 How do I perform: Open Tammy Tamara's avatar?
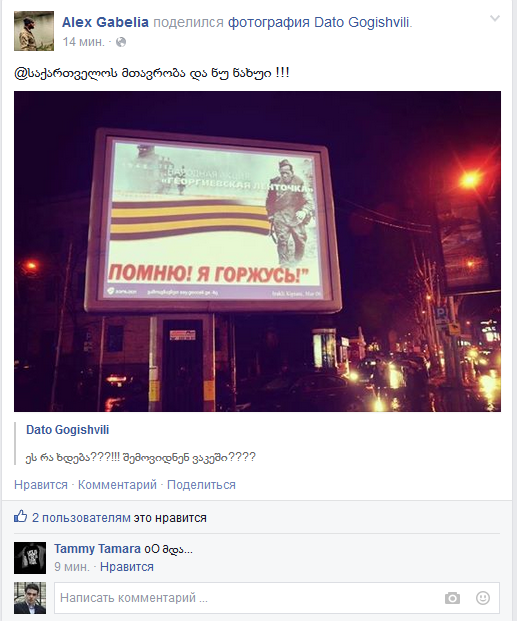pyautogui.click(x=30, y=558)
